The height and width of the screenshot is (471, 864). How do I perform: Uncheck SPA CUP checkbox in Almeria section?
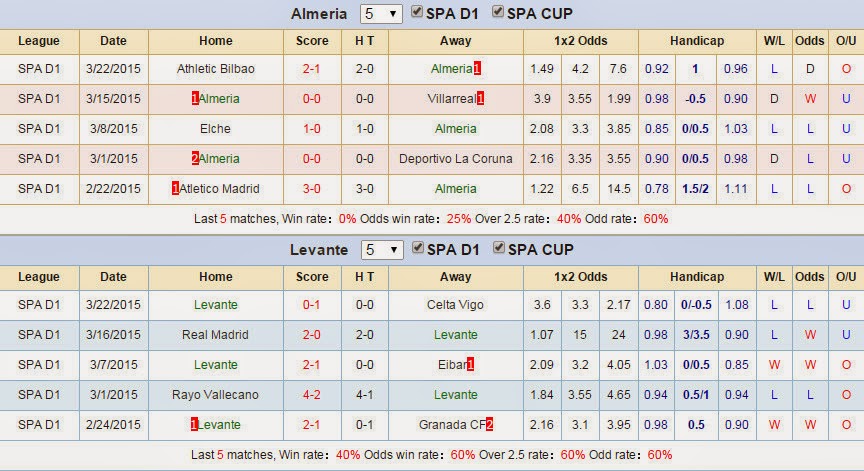(498, 12)
